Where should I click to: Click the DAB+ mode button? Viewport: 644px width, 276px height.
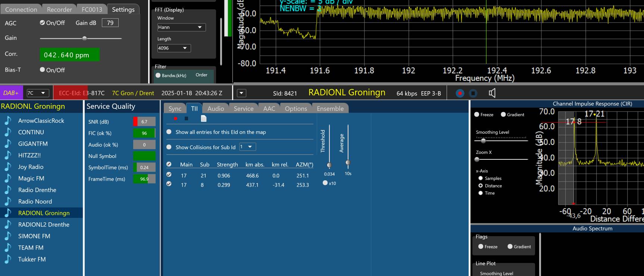pos(11,93)
